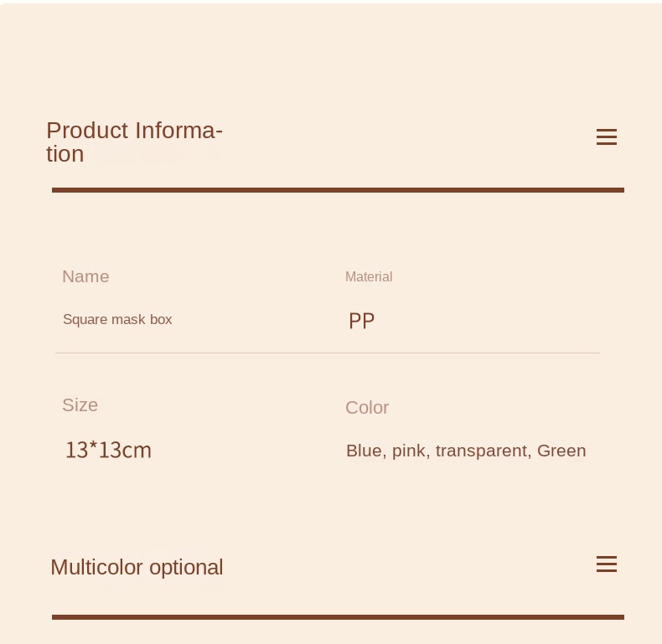This screenshot has width=662, height=644.
Task: Open the menu icon beside Multicolor optional
Action: (607, 564)
